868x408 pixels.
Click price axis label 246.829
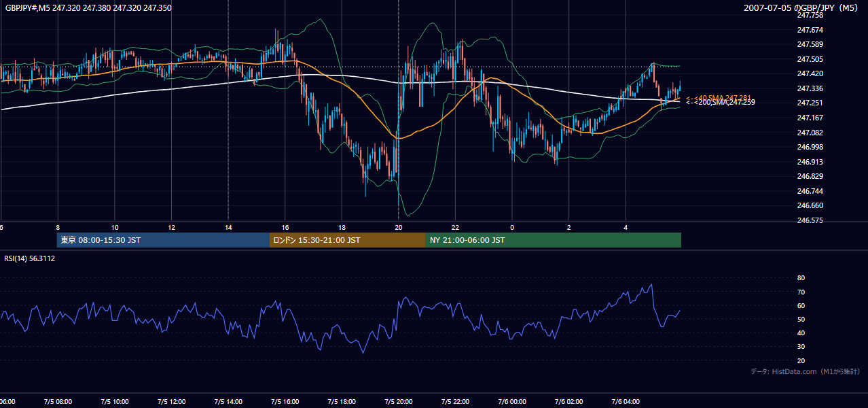(x=810, y=176)
